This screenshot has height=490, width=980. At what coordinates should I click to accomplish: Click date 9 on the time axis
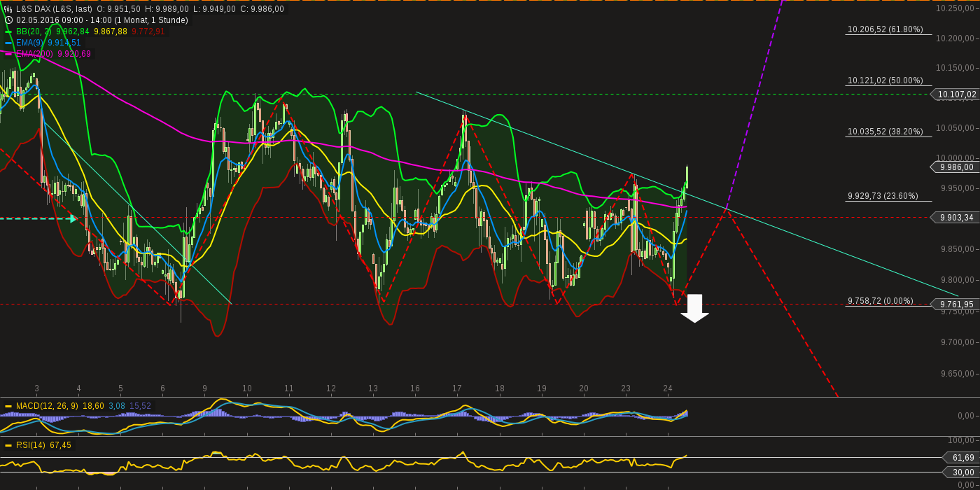pos(204,388)
